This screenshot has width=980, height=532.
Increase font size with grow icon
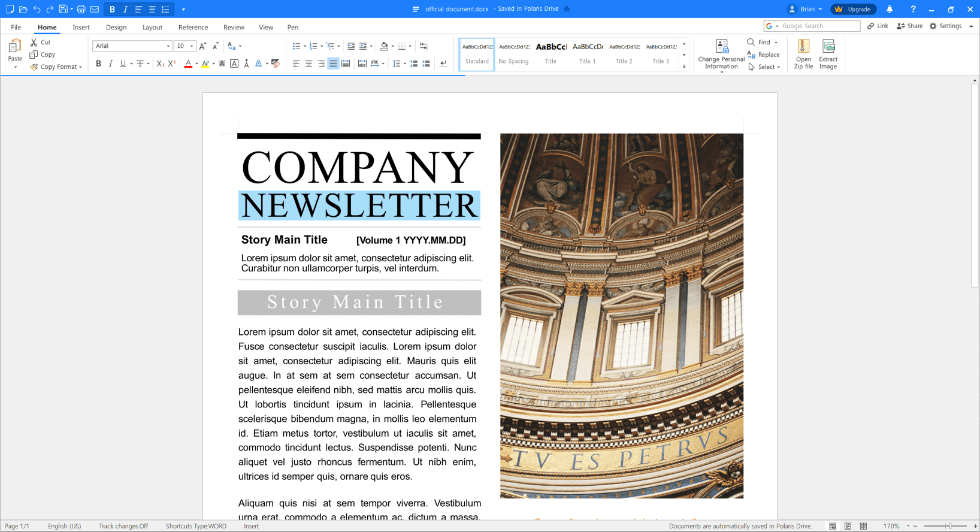click(202, 46)
